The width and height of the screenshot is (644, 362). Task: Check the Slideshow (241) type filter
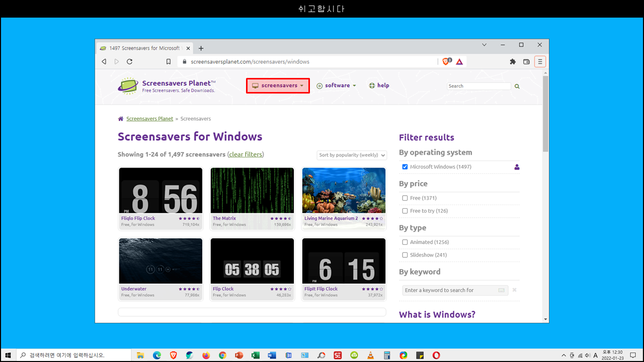405,255
